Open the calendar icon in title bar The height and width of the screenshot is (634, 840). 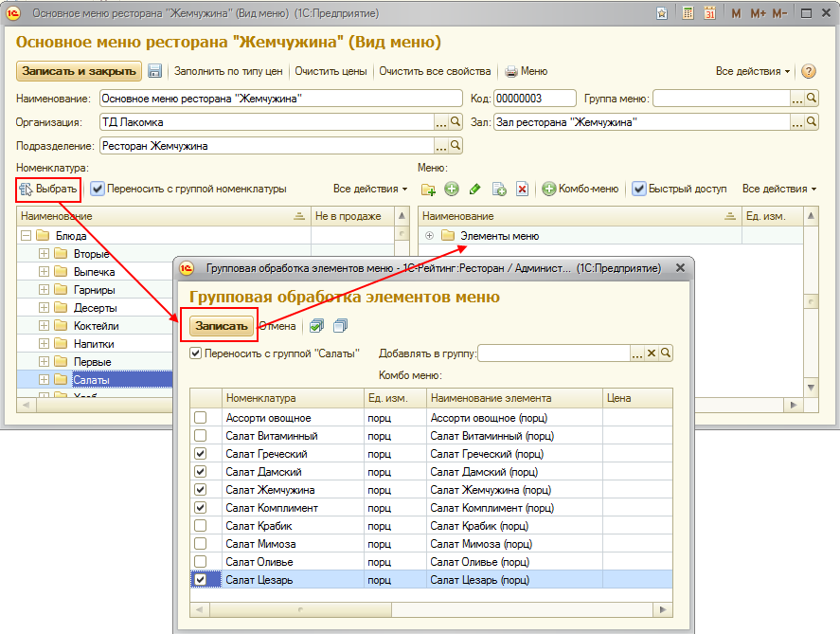[707, 14]
